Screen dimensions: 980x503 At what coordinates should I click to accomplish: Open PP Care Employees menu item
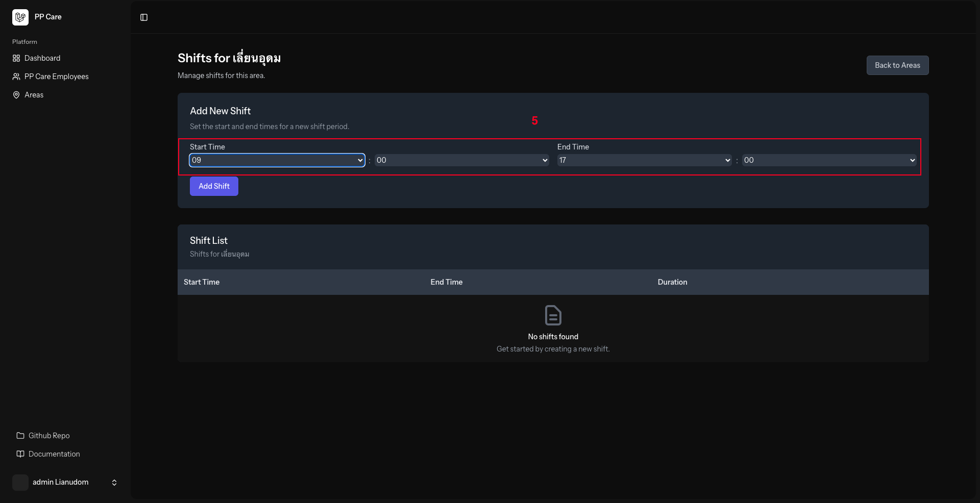click(x=65, y=77)
